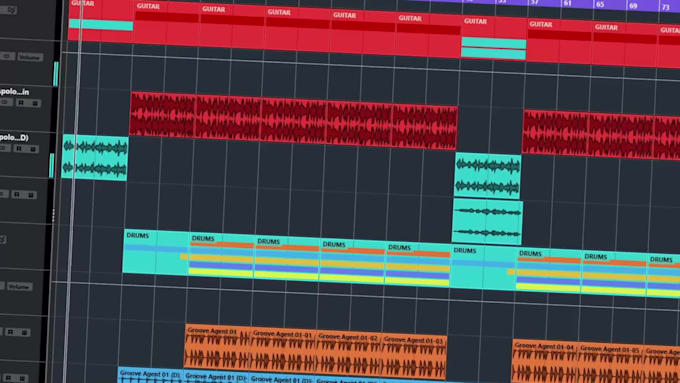
Task: Click bar 65 on the ruler
Action: coord(600,4)
